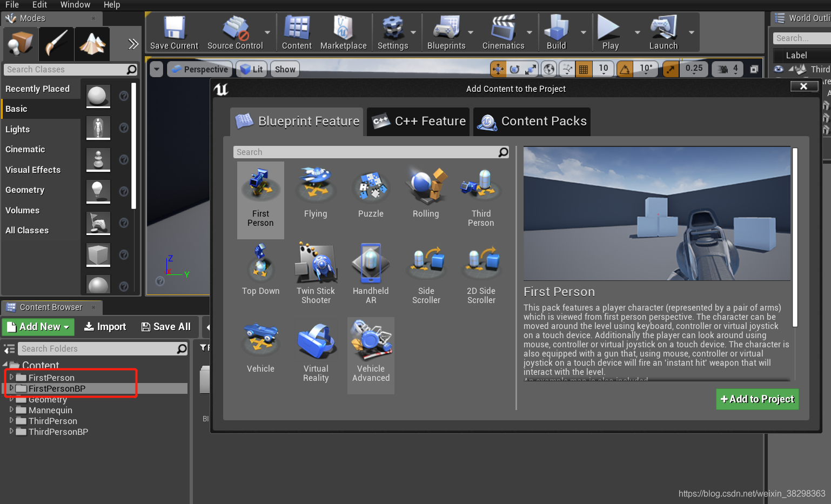Click the Search field in Add Content dialog

pyautogui.click(x=371, y=152)
